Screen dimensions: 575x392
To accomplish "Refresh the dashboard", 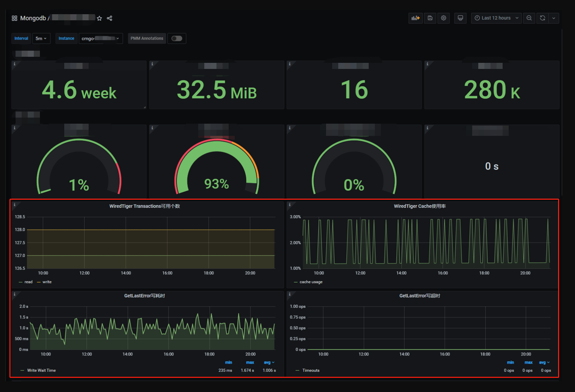I will click(x=543, y=18).
